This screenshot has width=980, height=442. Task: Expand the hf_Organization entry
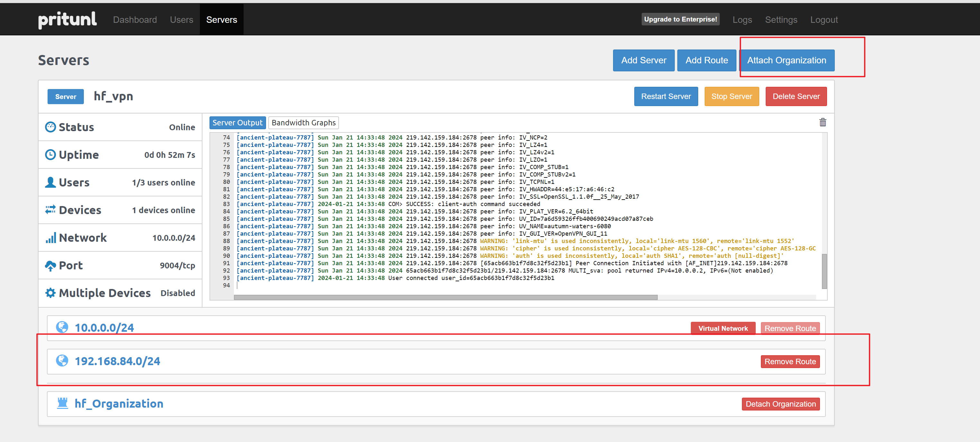(x=119, y=403)
